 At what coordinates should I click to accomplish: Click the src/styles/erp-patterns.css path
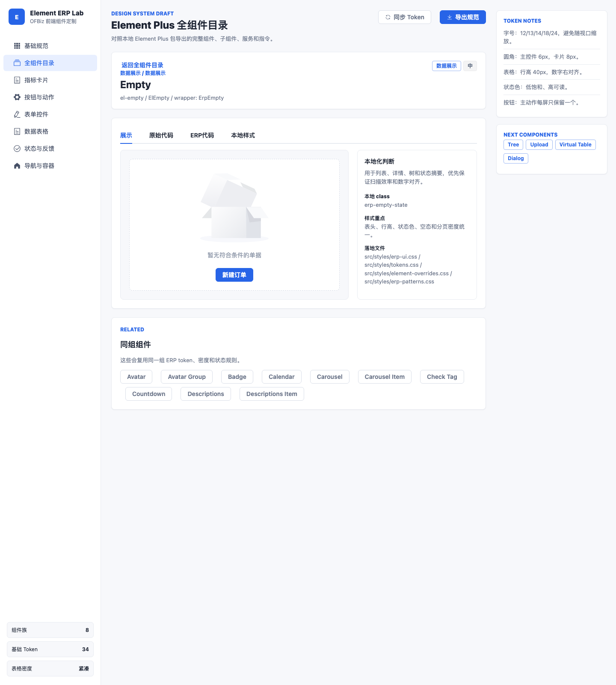click(399, 282)
